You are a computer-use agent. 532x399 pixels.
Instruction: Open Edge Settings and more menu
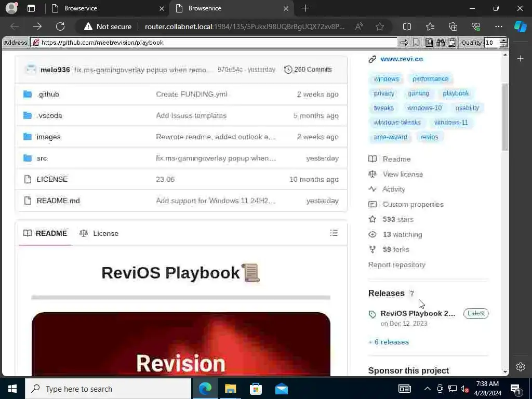pos(498,26)
